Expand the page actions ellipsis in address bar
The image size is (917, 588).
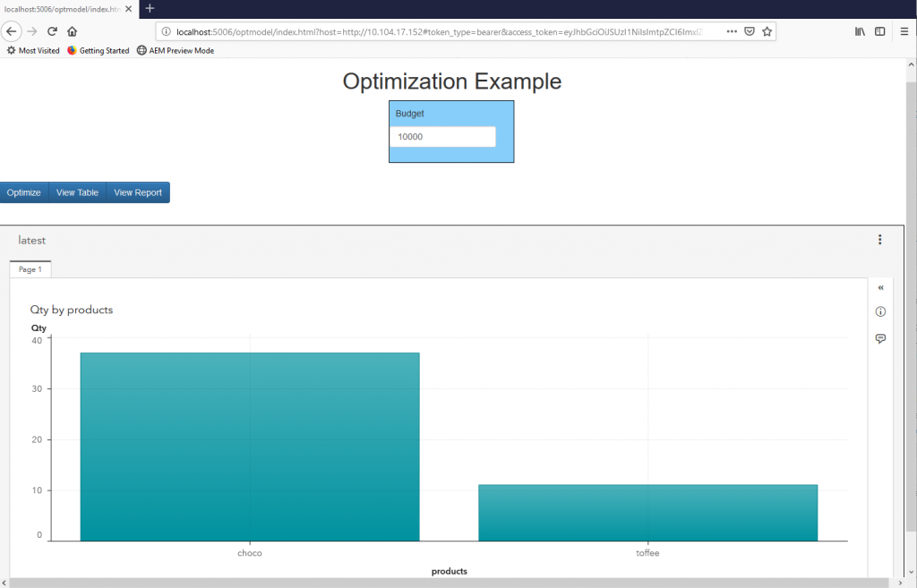[x=732, y=31]
